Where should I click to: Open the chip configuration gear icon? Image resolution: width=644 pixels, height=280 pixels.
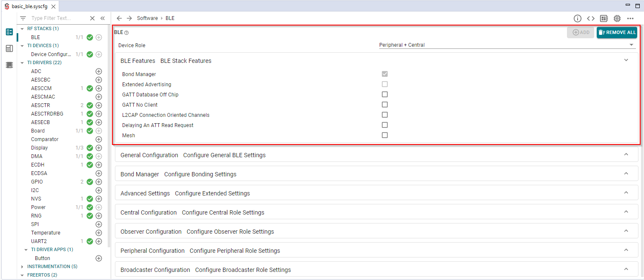click(617, 18)
